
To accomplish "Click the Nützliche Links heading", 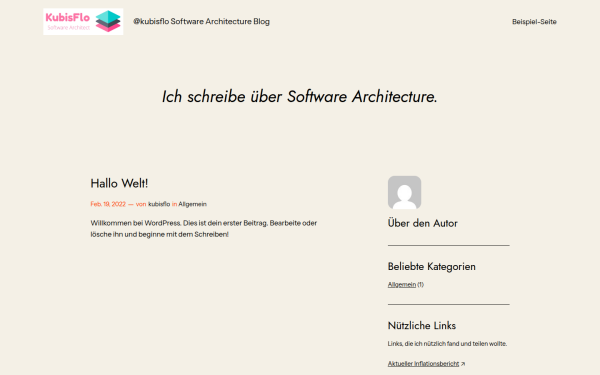I will click(422, 326).
